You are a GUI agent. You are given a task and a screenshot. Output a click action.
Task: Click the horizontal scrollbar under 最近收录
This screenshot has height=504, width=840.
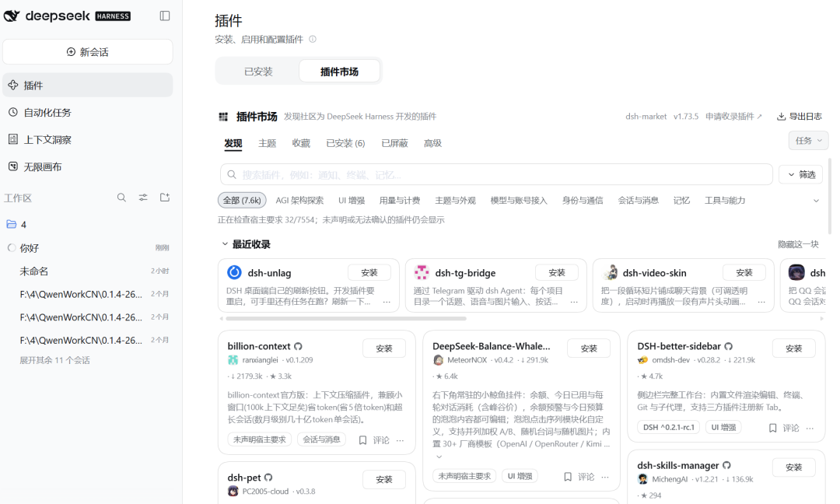tap(346, 319)
